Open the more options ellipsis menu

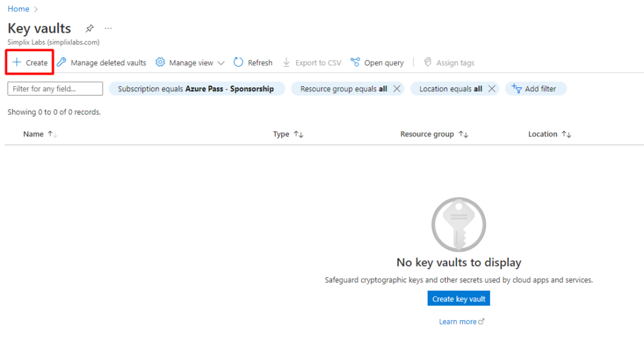coord(108,29)
